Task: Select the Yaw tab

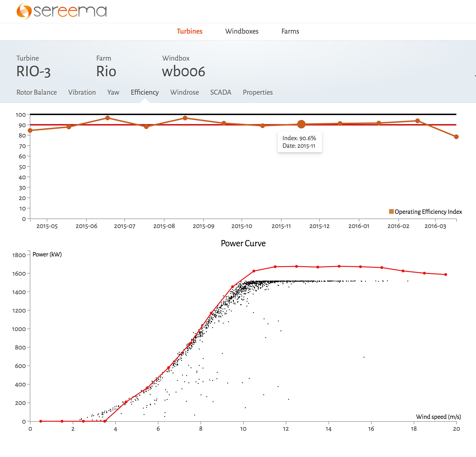Action: [x=113, y=92]
